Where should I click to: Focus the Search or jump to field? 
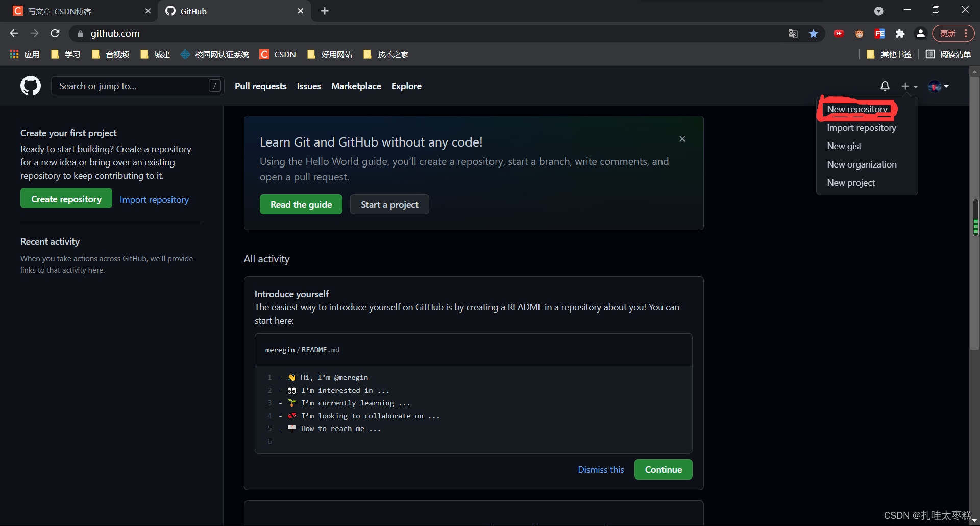click(x=137, y=86)
